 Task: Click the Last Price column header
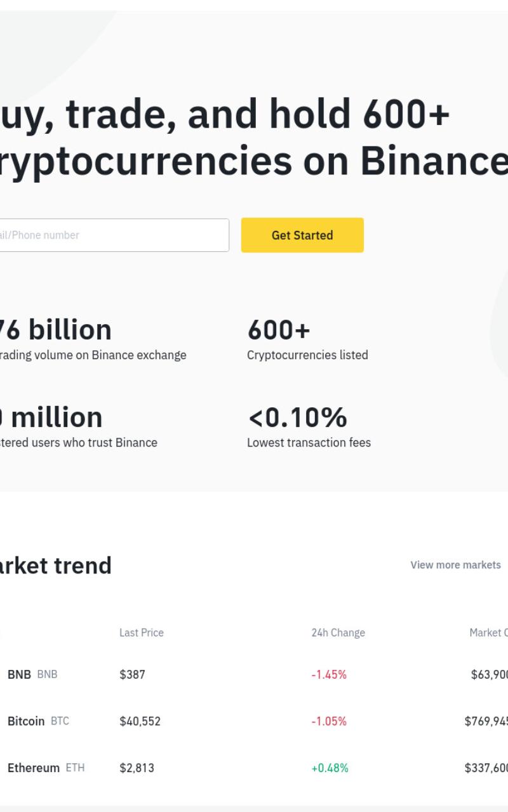point(142,632)
